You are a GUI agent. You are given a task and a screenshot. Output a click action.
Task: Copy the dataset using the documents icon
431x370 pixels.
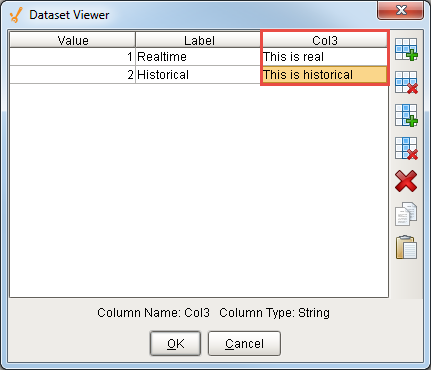[406, 214]
